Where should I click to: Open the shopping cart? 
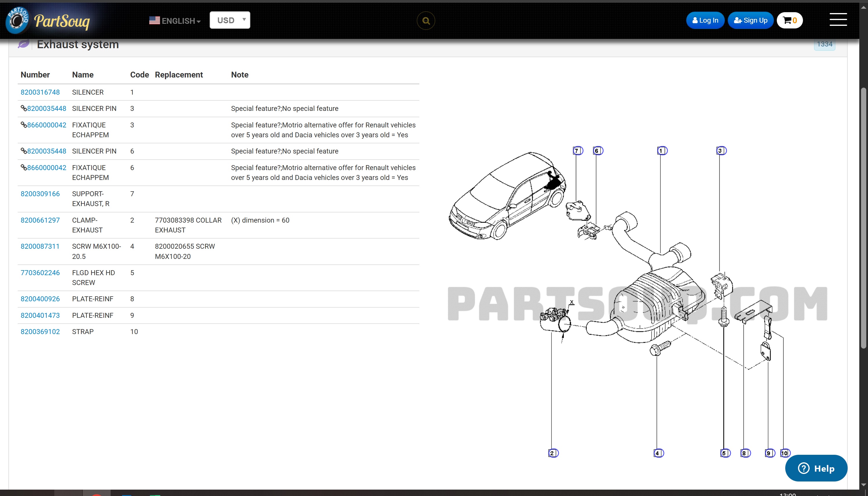790,20
